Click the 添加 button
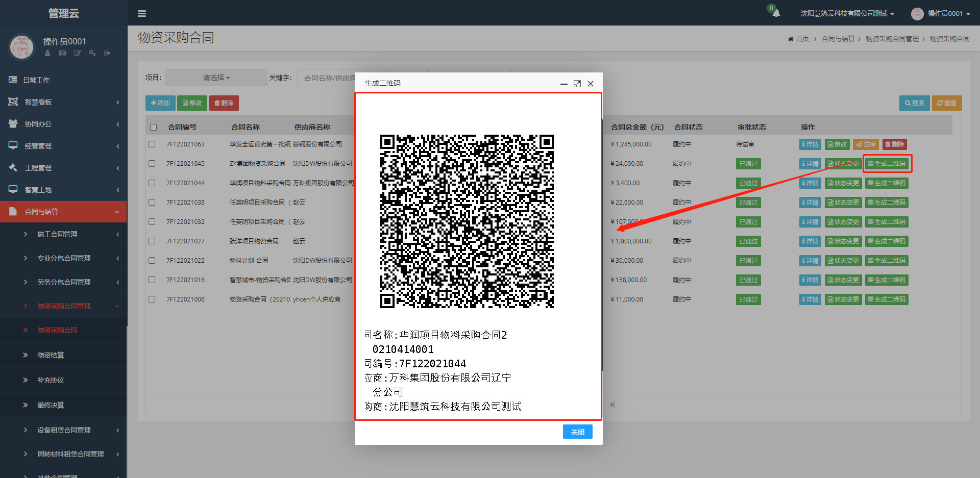The image size is (980, 478). tap(160, 103)
